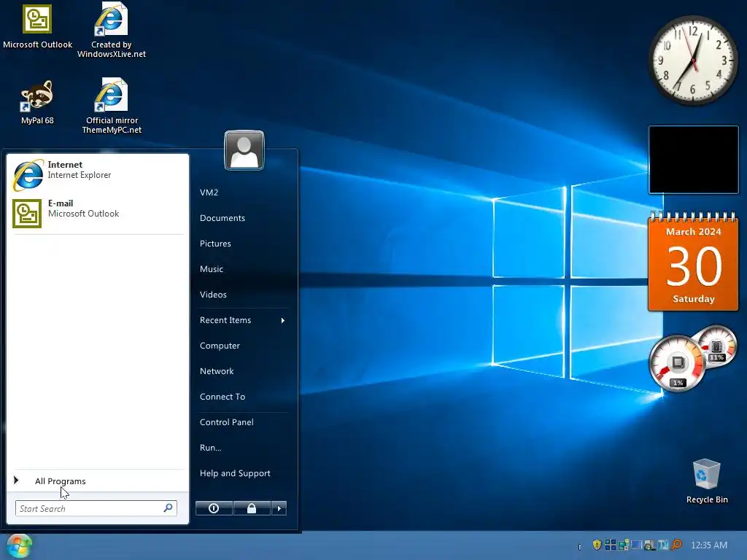The image size is (747, 560).
Task: Click the yellow security shield tray icon
Action: coord(597,545)
